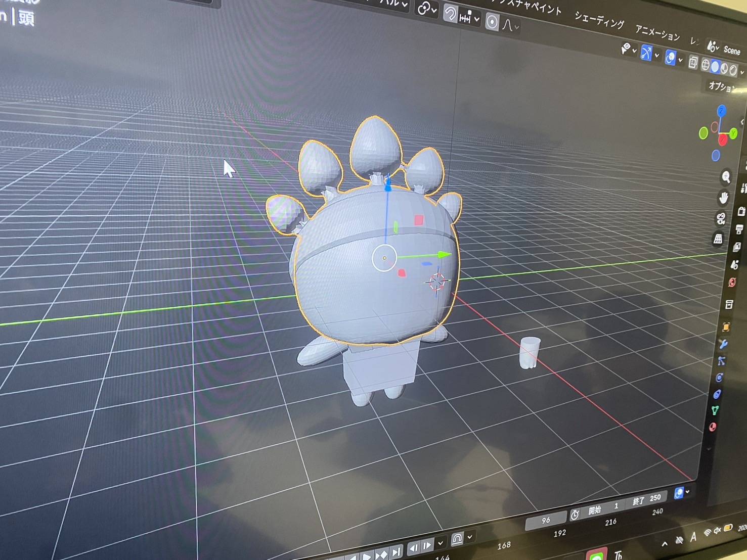Image resolution: width=747 pixels, height=560 pixels.
Task: Toggle proportional editing in the header
Action: coord(492,22)
